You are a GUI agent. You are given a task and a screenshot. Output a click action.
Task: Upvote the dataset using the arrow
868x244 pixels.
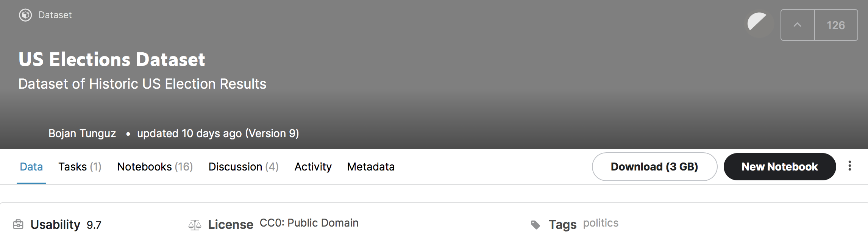coord(798,25)
